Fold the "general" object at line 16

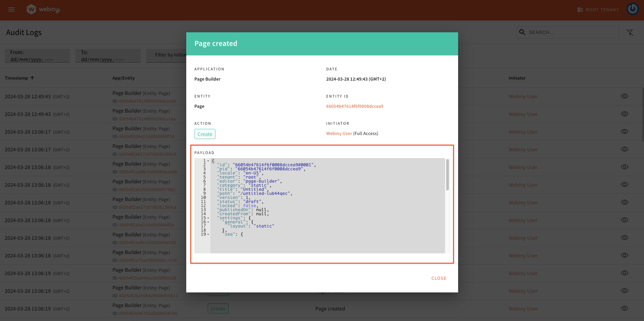[x=208, y=222]
